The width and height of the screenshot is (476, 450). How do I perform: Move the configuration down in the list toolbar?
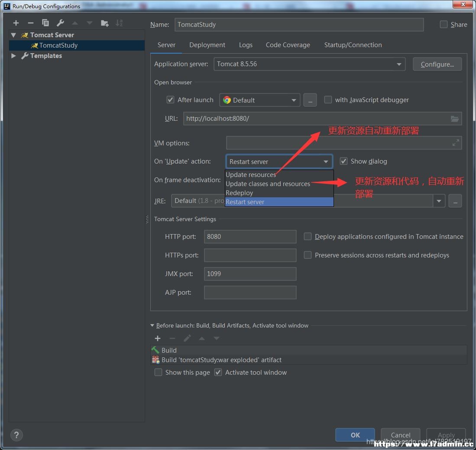90,23
